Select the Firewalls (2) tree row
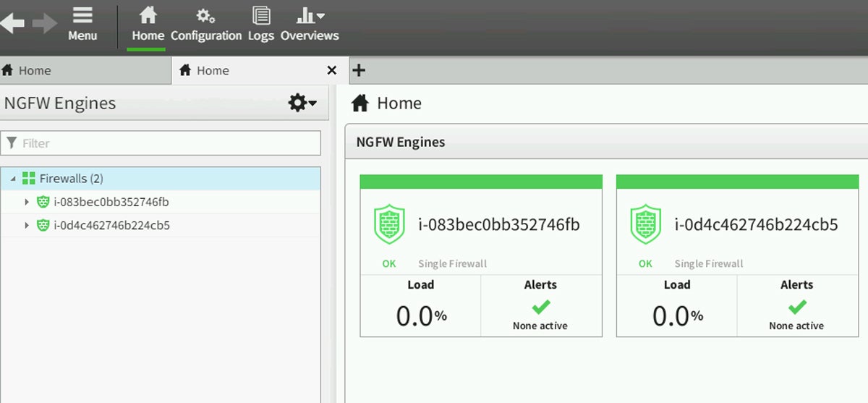Screen dimensions: 868x403 point(161,179)
